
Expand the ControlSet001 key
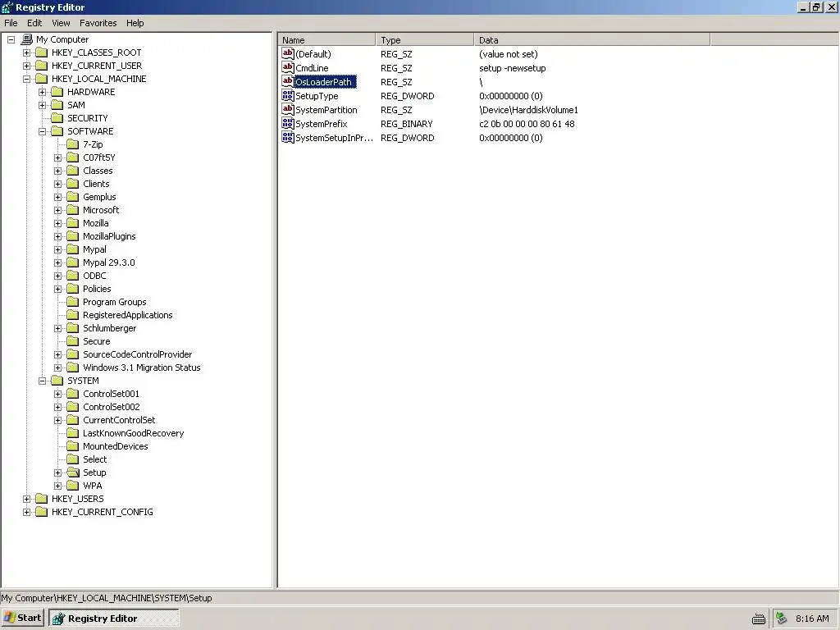click(58, 394)
